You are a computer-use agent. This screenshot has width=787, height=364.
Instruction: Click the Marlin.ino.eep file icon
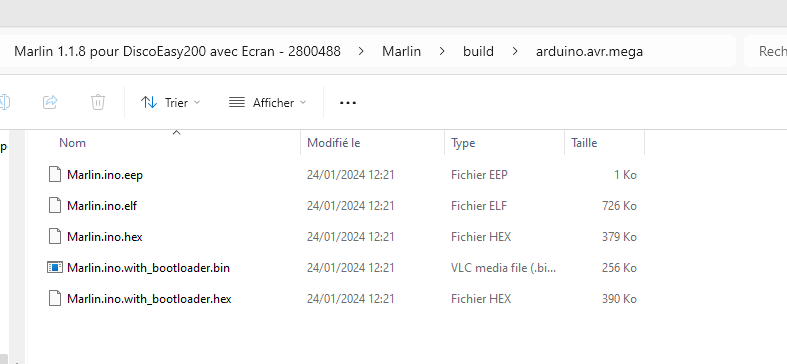coord(54,174)
